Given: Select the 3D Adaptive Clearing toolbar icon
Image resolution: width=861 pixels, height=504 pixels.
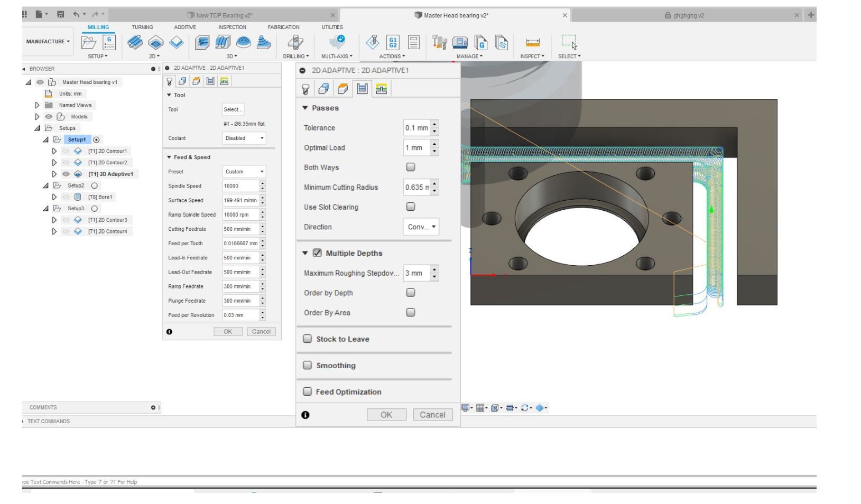Looking at the screenshot, I should [x=202, y=42].
